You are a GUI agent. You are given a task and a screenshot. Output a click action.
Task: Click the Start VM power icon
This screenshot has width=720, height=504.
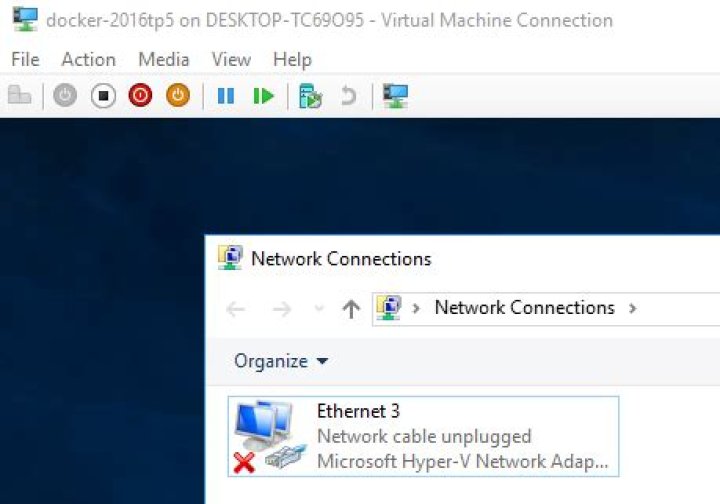65,96
